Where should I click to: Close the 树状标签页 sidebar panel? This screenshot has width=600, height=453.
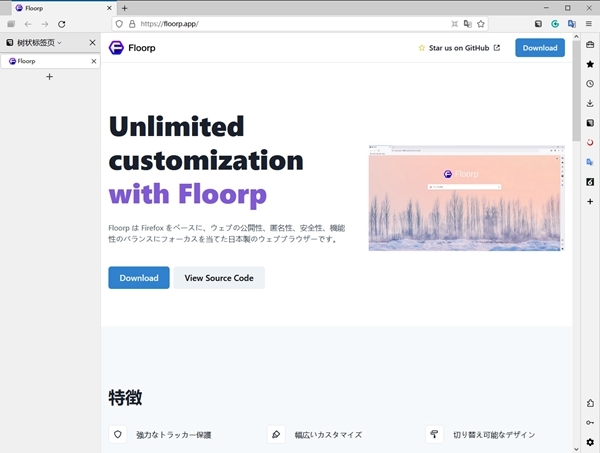coord(92,42)
